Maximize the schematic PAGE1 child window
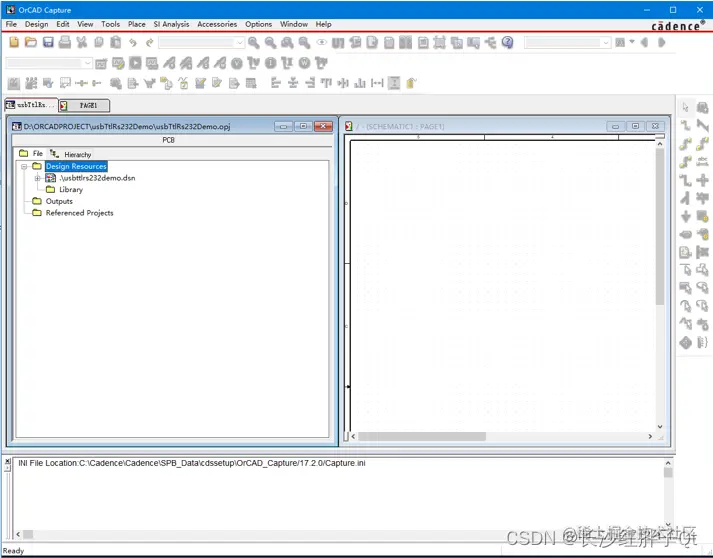Image resolution: width=713 pixels, height=558 pixels. (635, 126)
